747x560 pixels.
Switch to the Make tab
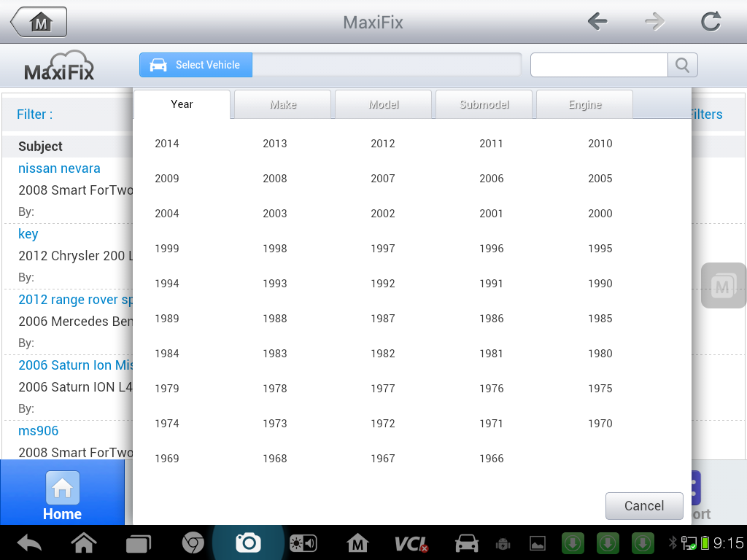283,104
